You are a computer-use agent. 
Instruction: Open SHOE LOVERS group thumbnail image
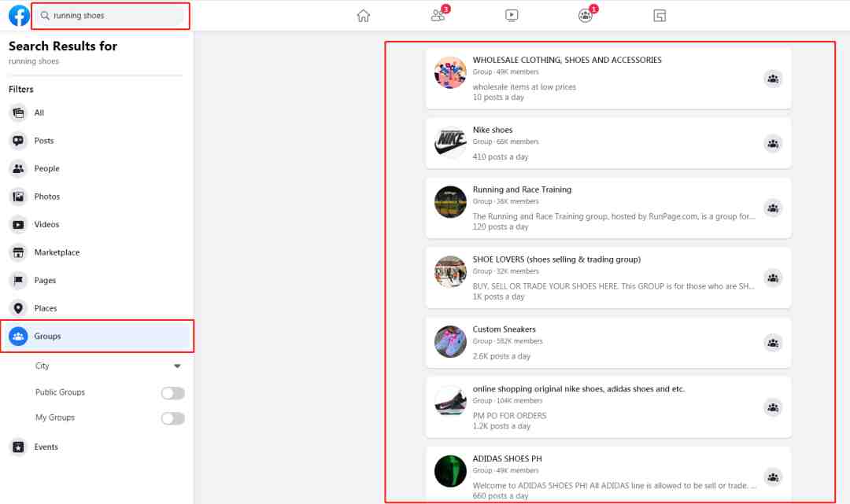(x=450, y=272)
